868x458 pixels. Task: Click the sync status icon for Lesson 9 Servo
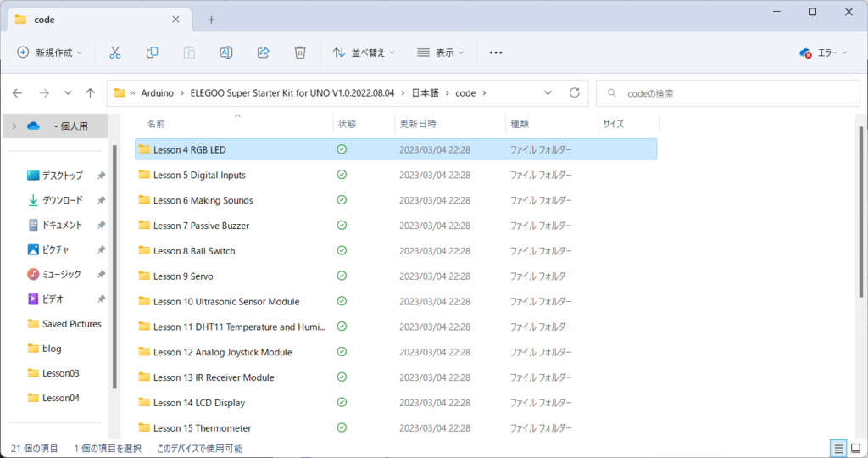click(x=342, y=276)
